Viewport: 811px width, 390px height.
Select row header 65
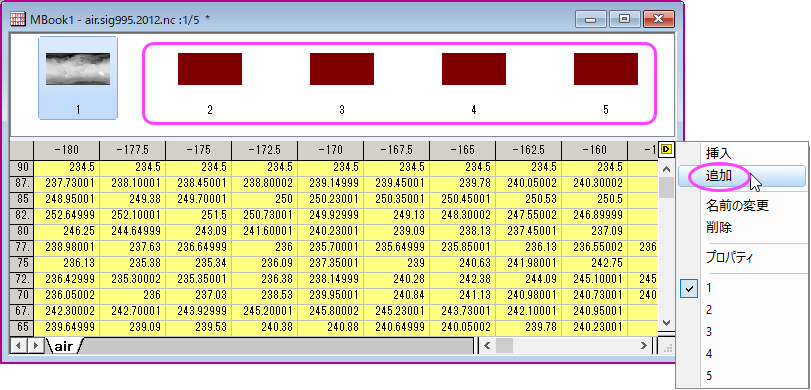[22, 328]
